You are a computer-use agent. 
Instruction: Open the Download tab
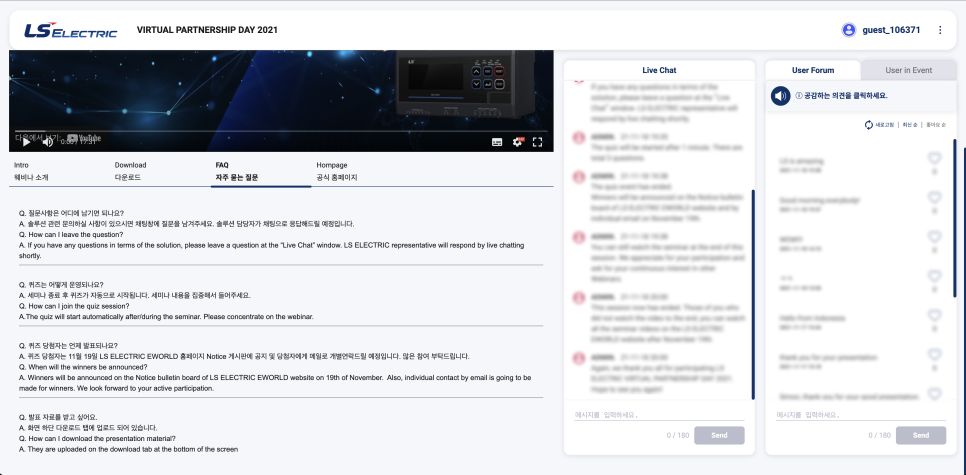coord(131,171)
